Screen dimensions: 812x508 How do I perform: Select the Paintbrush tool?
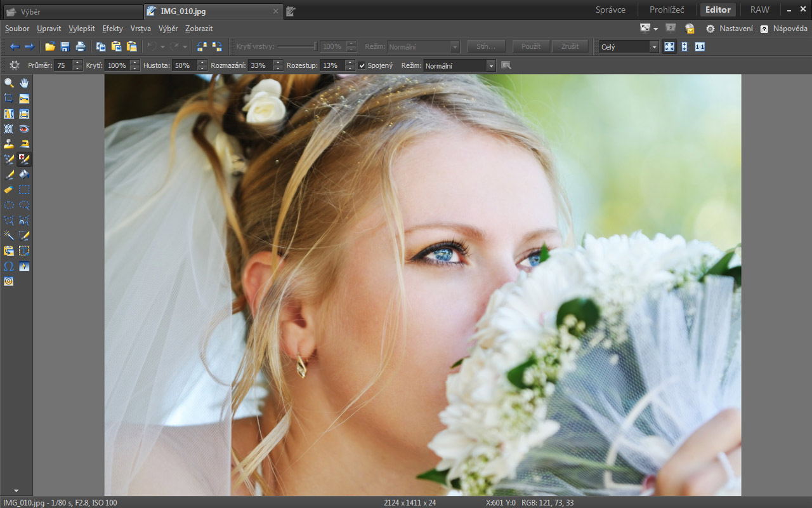coord(9,175)
